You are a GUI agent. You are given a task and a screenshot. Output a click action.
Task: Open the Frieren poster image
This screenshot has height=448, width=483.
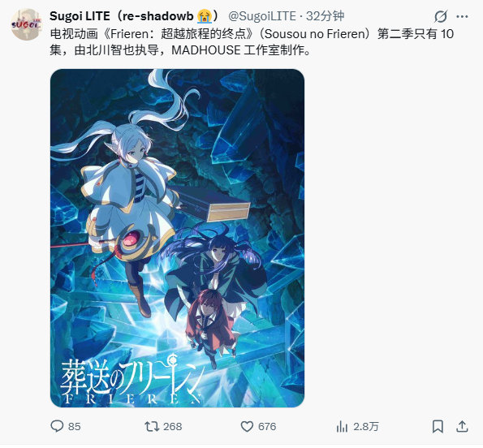[178, 238]
